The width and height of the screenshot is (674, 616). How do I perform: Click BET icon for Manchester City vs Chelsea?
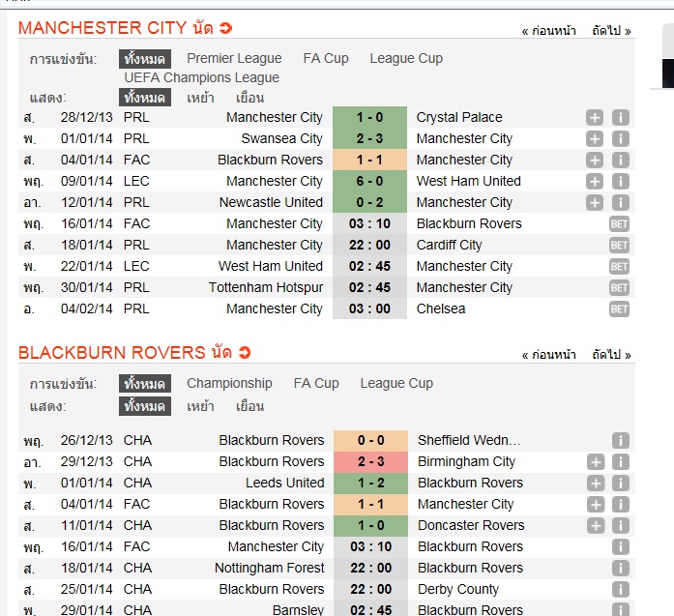click(x=619, y=309)
